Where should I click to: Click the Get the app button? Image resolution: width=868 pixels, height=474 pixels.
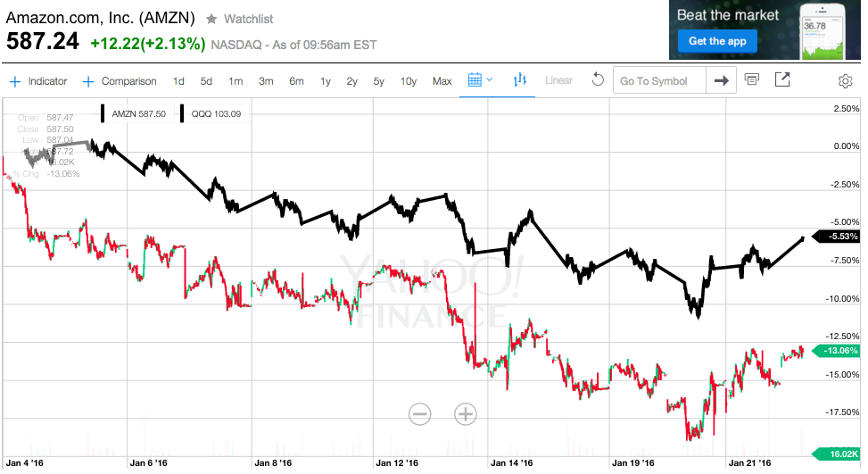(x=717, y=41)
